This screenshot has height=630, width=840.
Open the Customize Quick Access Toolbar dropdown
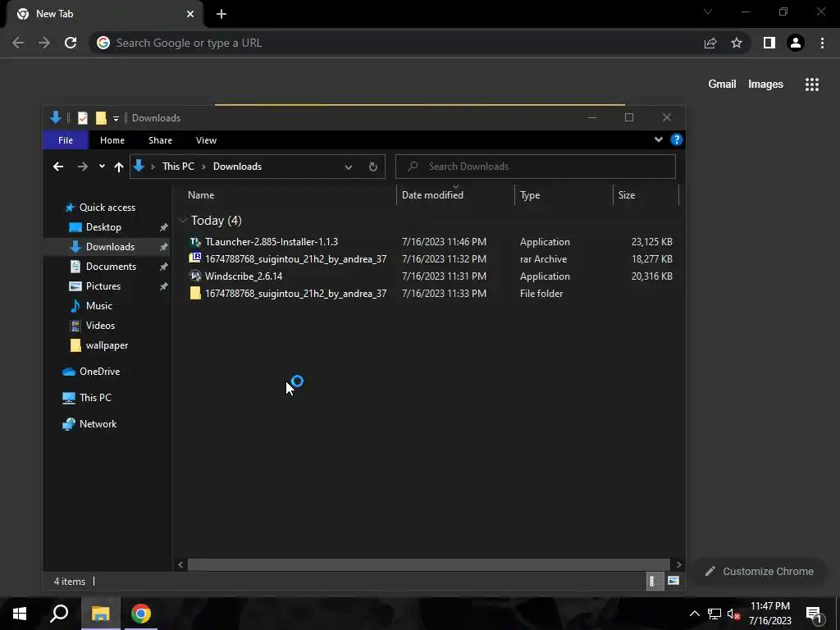(x=116, y=118)
